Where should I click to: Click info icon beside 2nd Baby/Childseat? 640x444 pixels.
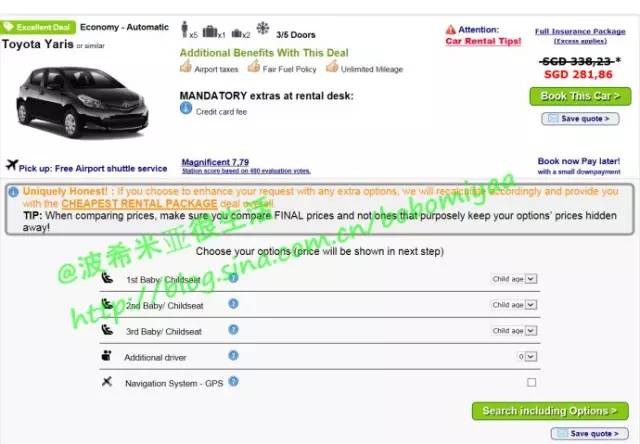[x=233, y=303]
